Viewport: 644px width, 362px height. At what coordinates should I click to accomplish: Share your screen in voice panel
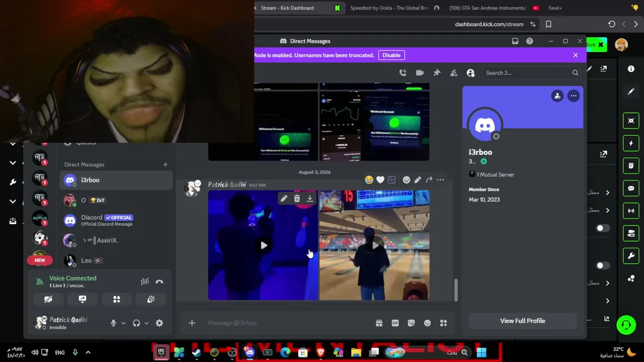tap(83, 299)
